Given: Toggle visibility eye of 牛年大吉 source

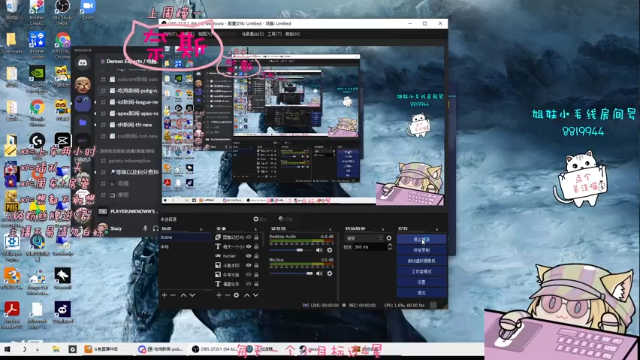Looking at the screenshot, I should [x=248, y=275].
